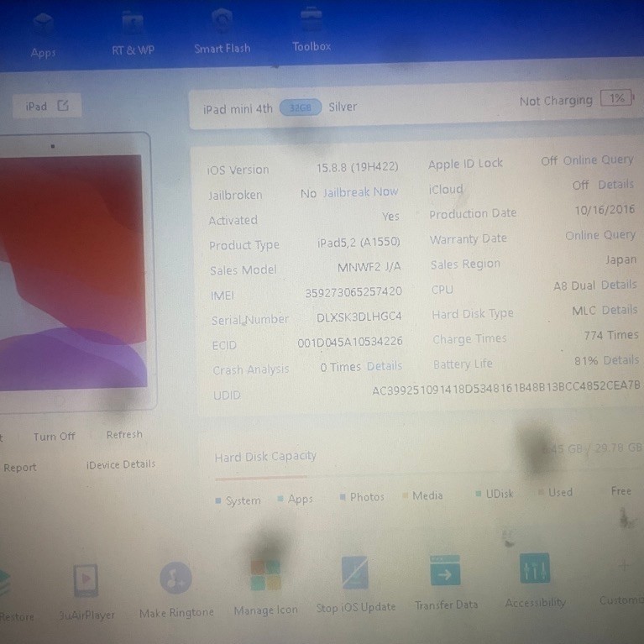Open Crash Analysis Details link

tap(384, 365)
